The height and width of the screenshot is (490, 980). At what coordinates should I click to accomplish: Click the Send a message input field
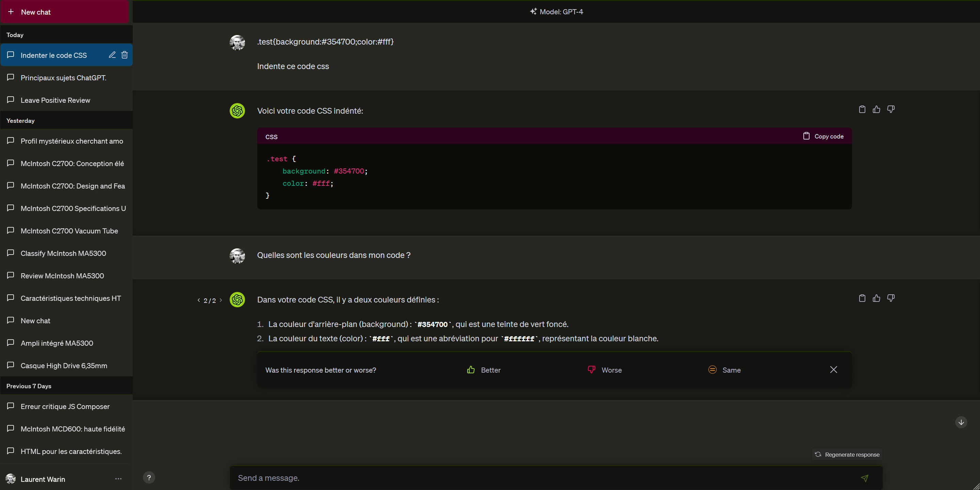[494, 478]
